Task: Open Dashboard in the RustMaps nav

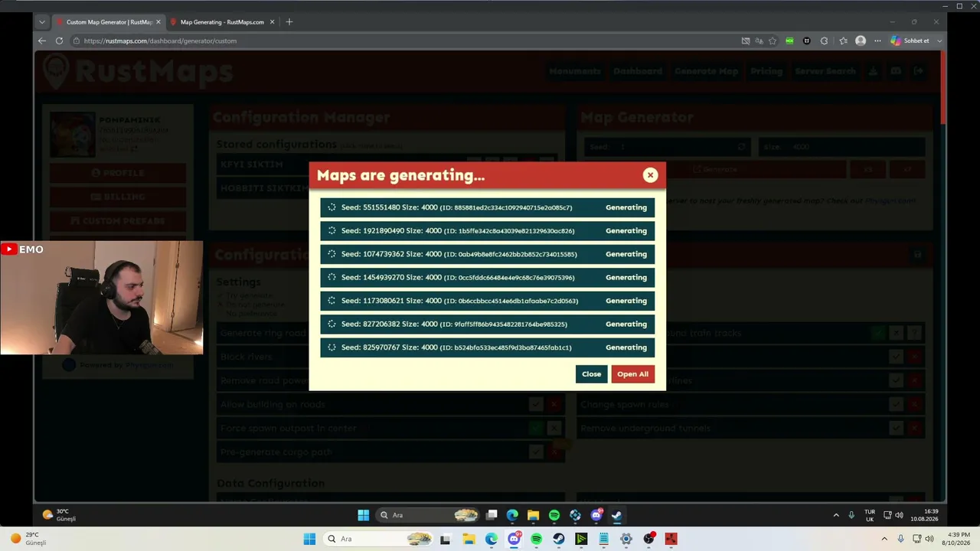Action: [638, 71]
